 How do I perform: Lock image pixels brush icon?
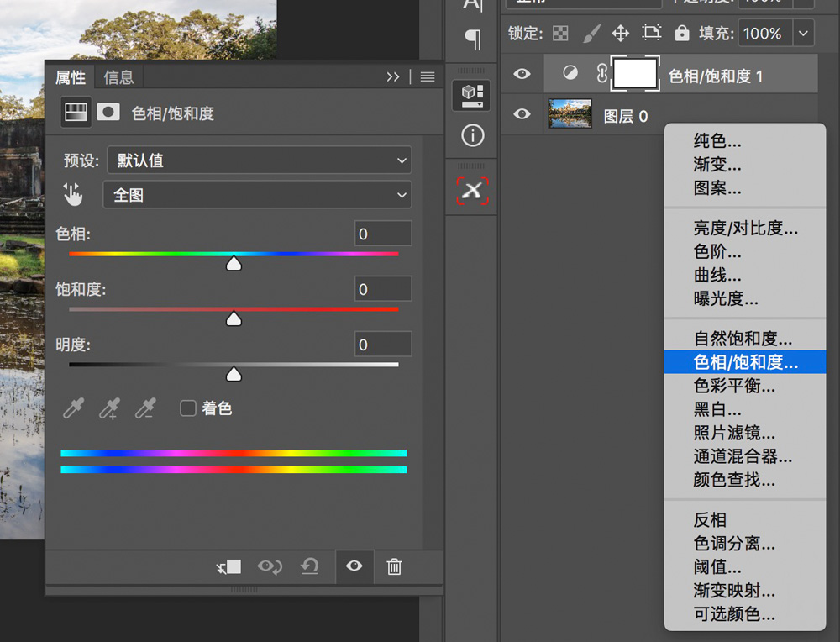[x=591, y=34]
